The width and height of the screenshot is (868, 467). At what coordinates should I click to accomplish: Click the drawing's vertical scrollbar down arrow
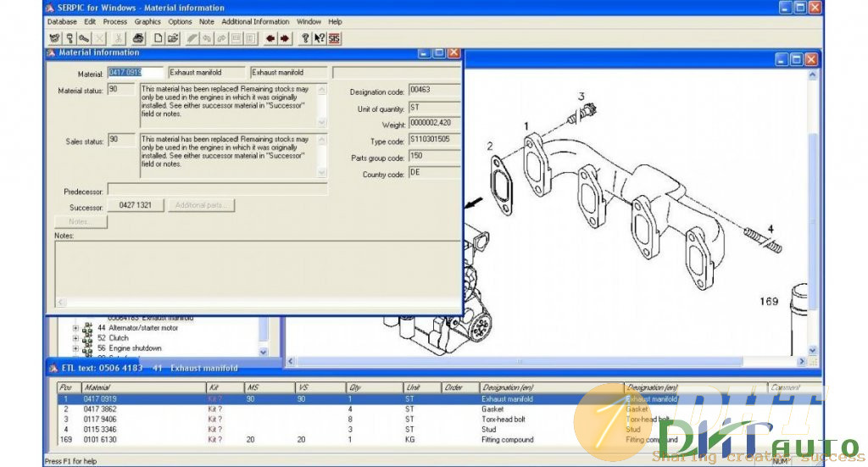pyautogui.click(x=812, y=350)
